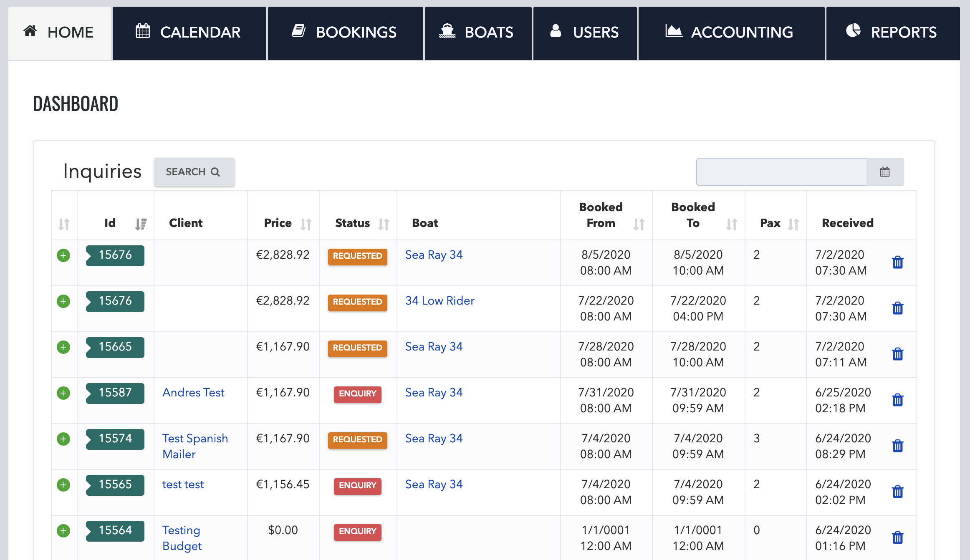Image resolution: width=970 pixels, height=560 pixels.
Task: Click the date filter input field
Action: coord(781,172)
